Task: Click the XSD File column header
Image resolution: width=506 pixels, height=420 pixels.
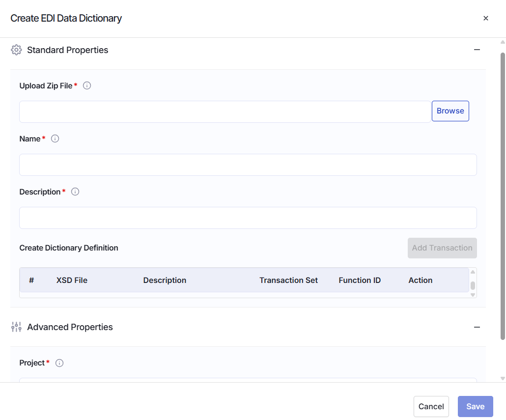Action: (72, 280)
